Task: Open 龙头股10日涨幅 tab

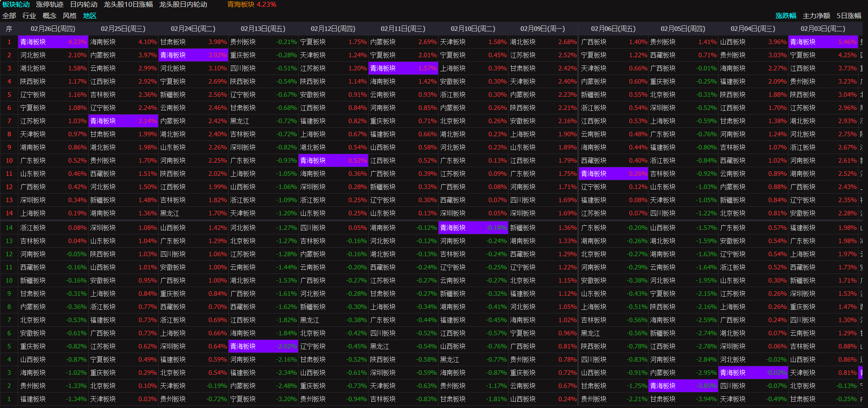Action: tap(128, 5)
